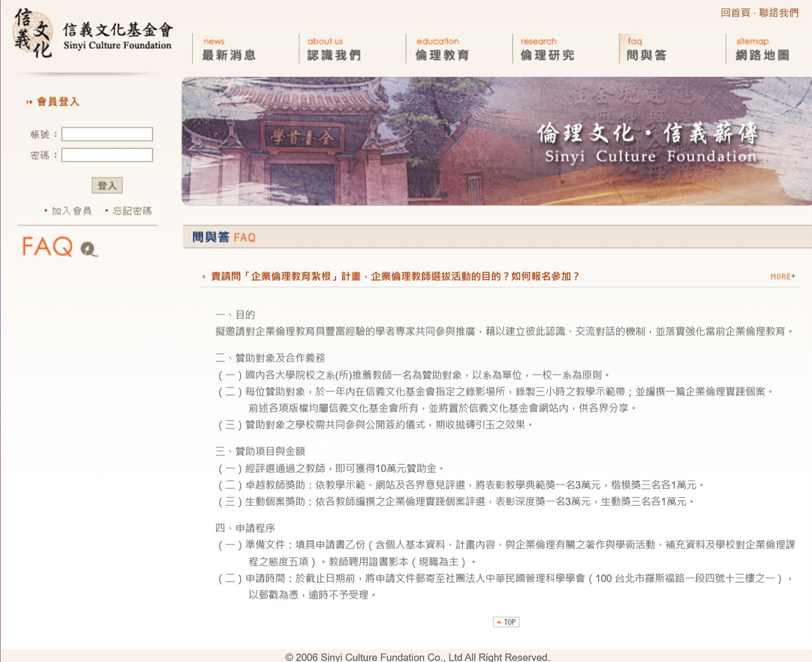Click the 登入 login button
812x662 pixels.
(107, 185)
